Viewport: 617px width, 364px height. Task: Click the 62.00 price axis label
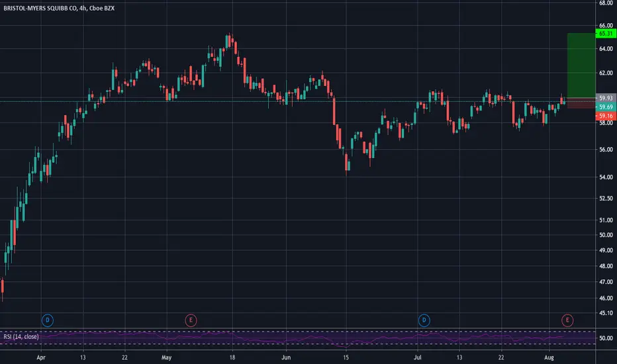[606, 73]
